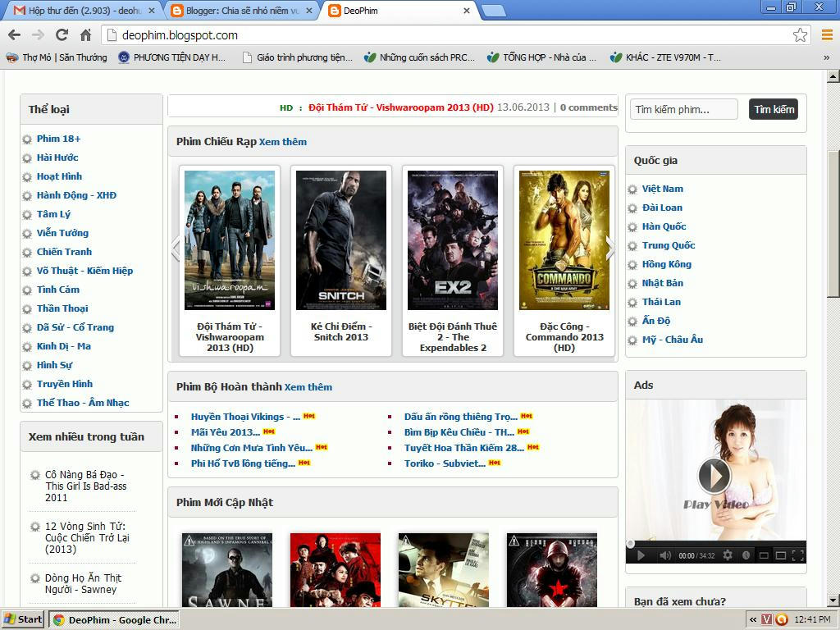Open the KHÁC - ZTE V970M bookmark

click(x=665, y=57)
